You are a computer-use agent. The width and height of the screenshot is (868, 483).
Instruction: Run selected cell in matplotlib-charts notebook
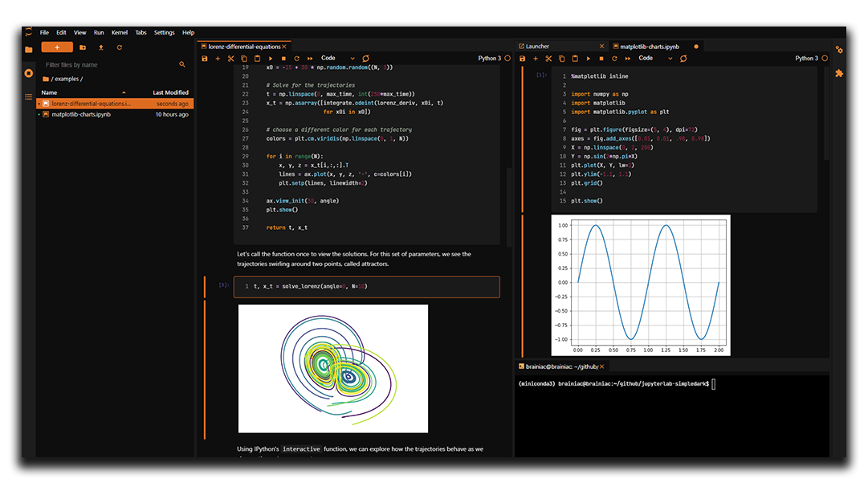tap(589, 58)
